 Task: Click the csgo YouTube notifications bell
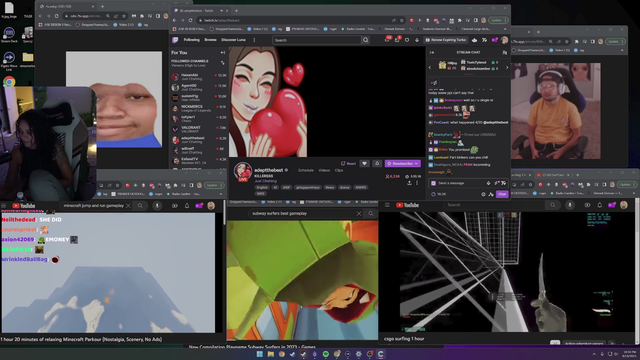pyautogui.click(x=600, y=205)
